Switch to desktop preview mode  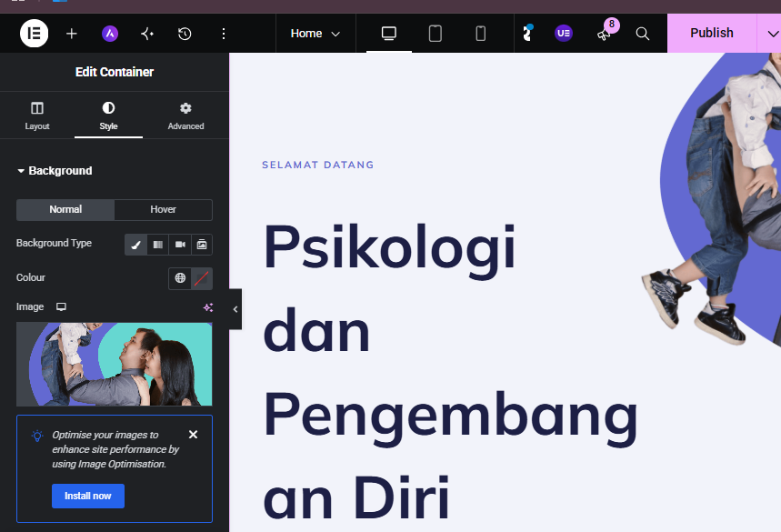point(389,34)
